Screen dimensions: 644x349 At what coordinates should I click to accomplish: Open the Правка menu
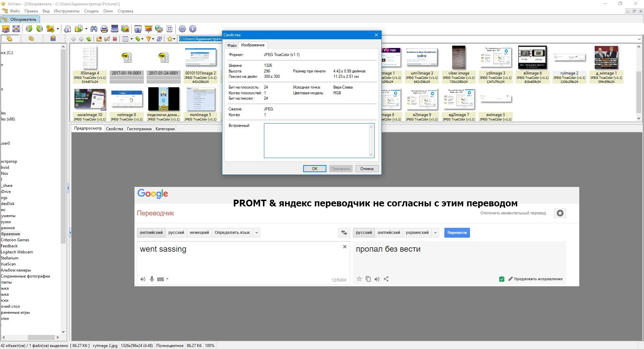(x=31, y=11)
